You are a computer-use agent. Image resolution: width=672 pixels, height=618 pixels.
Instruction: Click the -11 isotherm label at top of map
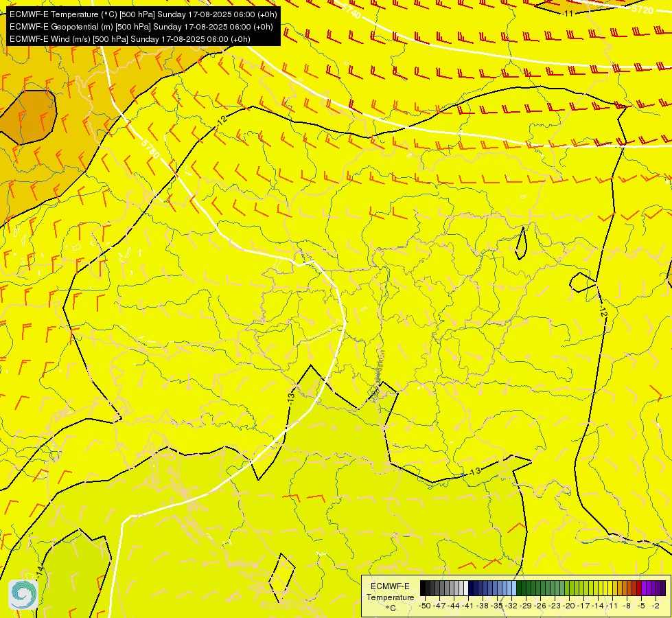(568, 13)
